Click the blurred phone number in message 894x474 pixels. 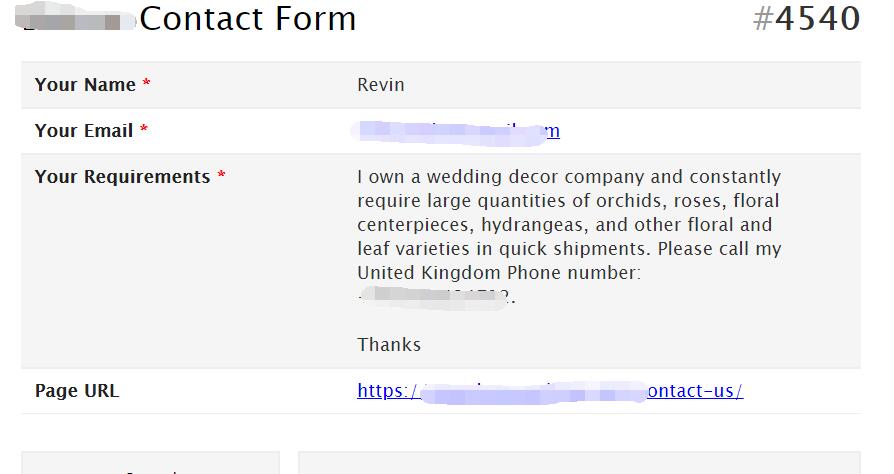pyautogui.click(x=436, y=298)
